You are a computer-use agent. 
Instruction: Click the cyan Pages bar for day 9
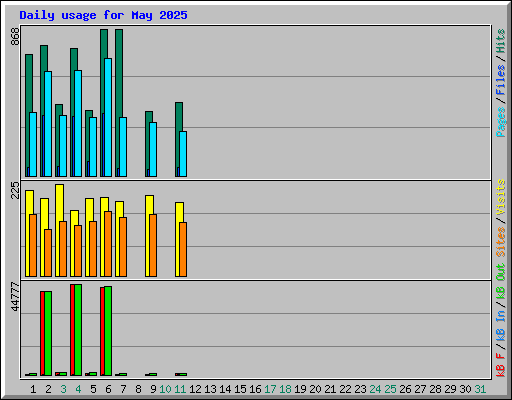point(153,149)
